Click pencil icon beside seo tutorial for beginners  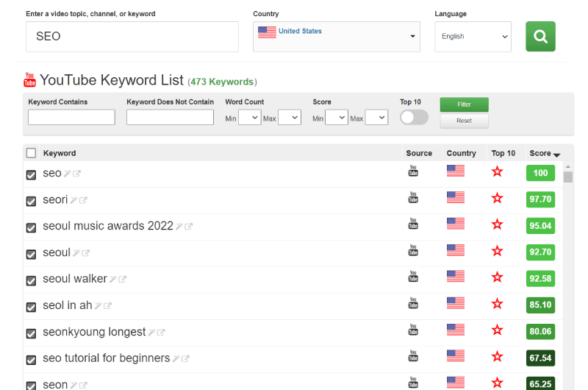point(176,359)
